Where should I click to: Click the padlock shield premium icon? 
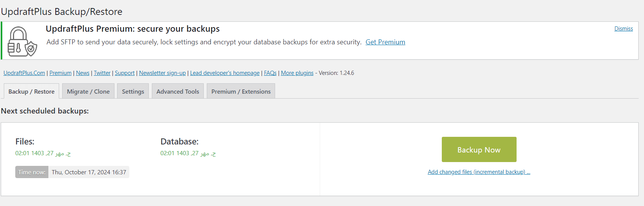point(23,41)
